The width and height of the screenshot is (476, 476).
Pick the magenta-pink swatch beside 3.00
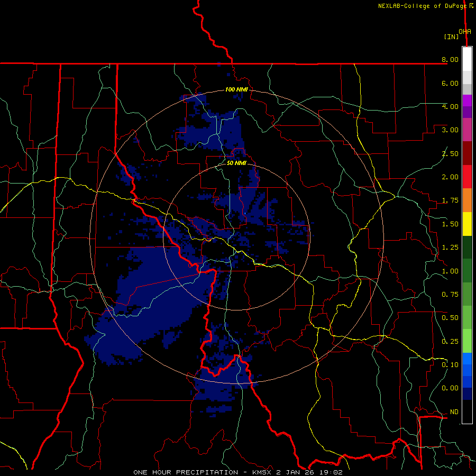(467, 130)
